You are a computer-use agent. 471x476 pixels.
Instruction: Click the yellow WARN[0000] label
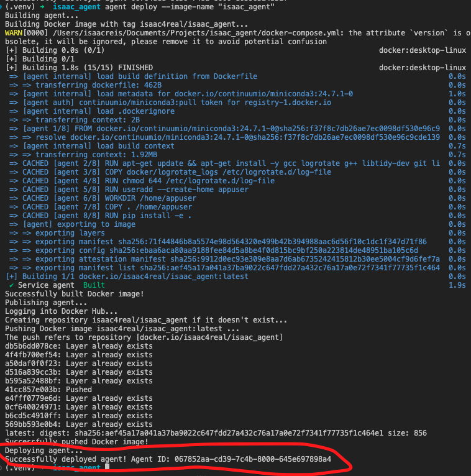26,33
